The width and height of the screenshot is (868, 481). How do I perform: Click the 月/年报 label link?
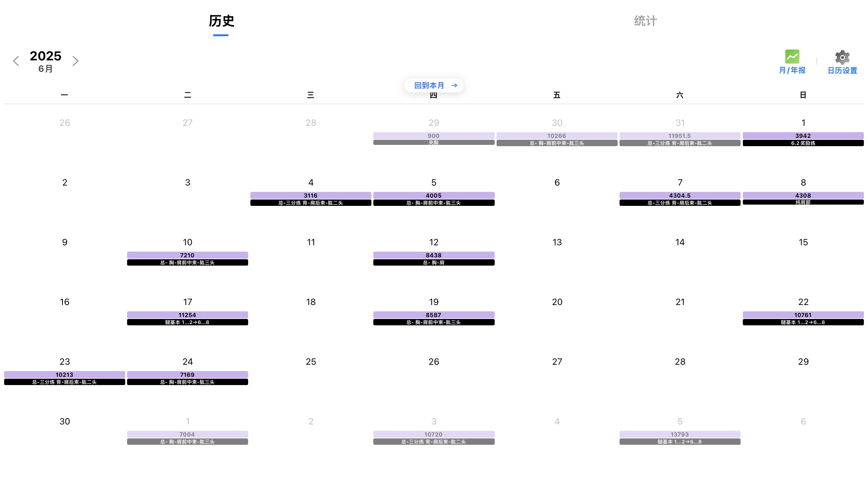(792, 71)
